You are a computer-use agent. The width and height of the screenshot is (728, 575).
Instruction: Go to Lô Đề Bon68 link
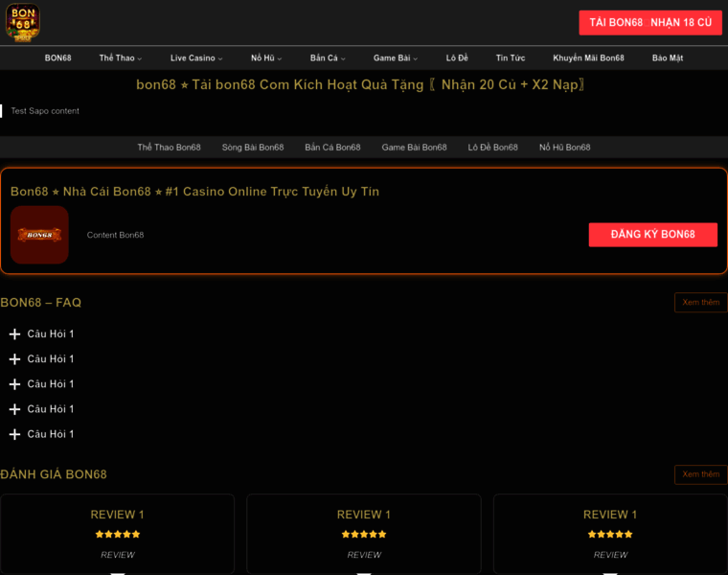(492, 148)
